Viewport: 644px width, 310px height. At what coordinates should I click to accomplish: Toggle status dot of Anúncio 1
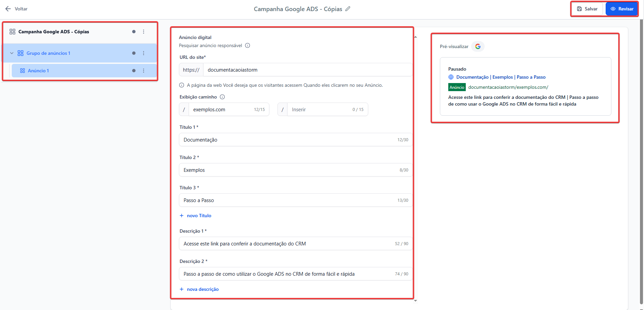click(134, 71)
